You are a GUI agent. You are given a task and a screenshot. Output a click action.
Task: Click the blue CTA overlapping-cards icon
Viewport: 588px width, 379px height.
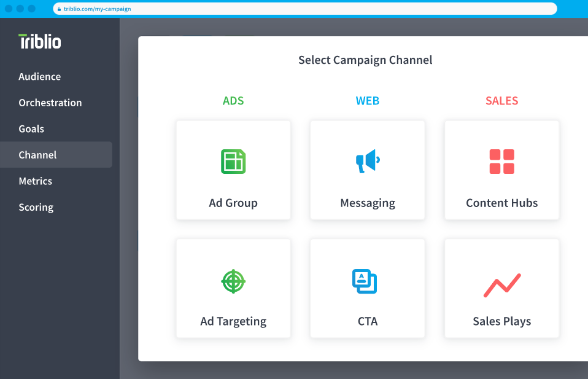pos(365,281)
